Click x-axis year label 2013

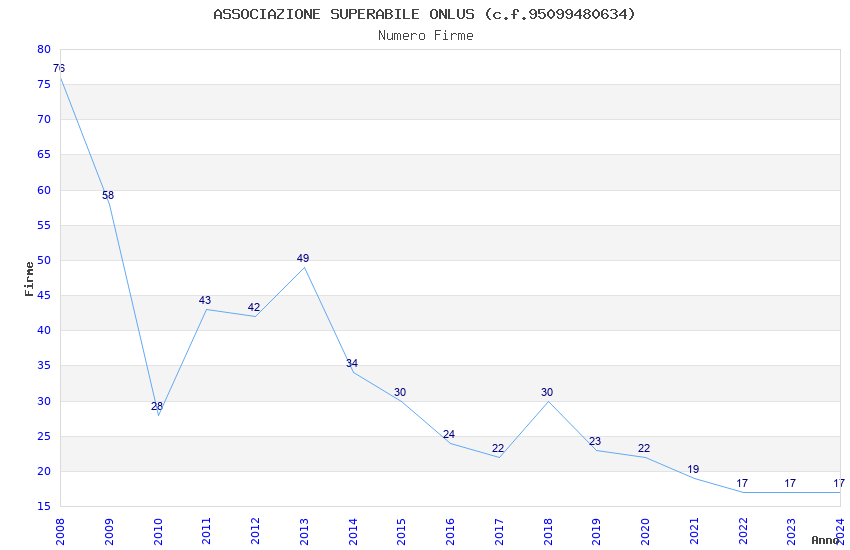[x=304, y=531]
